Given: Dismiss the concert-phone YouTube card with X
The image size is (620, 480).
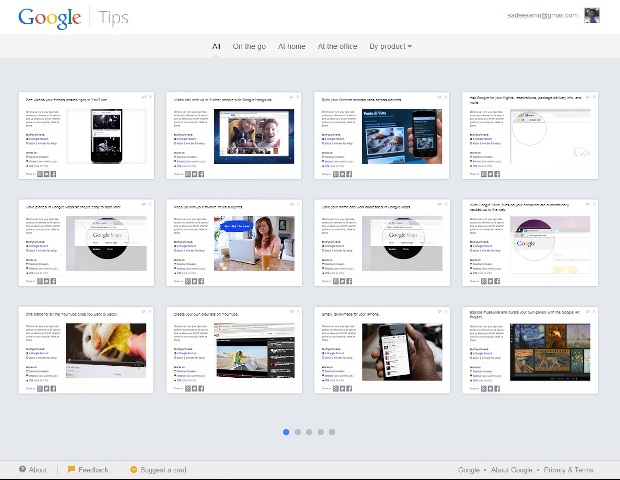Looking at the screenshot, I should [150, 97].
